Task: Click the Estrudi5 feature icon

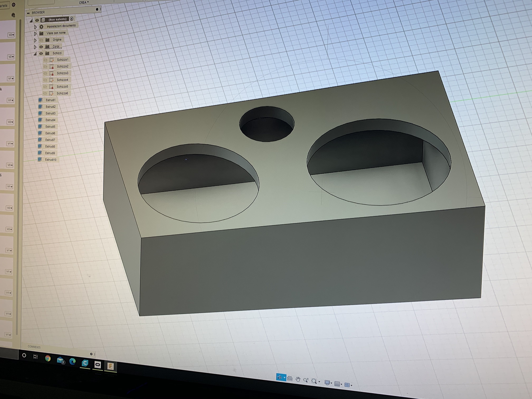Action: [x=40, y=126]
